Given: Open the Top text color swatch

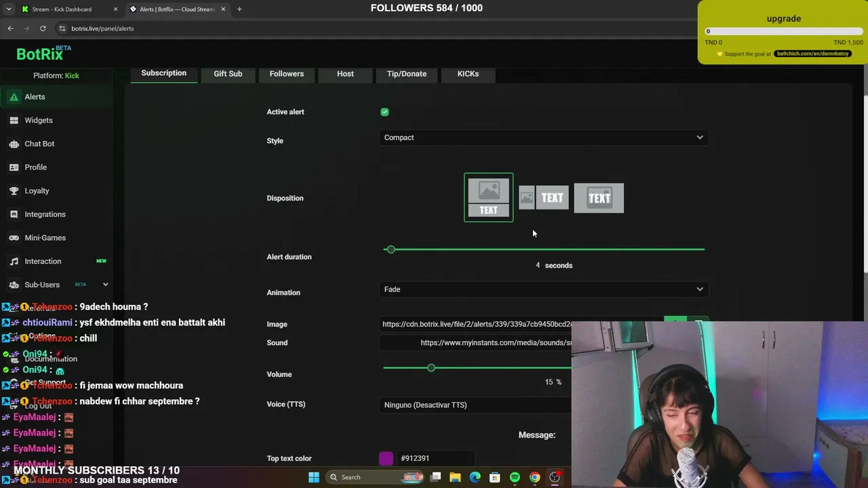Looking at the screenshot, I should (386, 458).
